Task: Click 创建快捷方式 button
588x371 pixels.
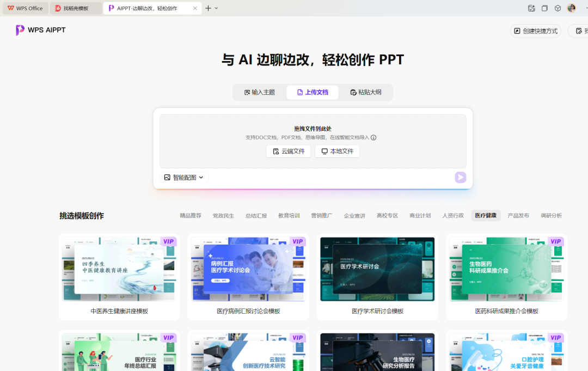Action: [536, 31]
